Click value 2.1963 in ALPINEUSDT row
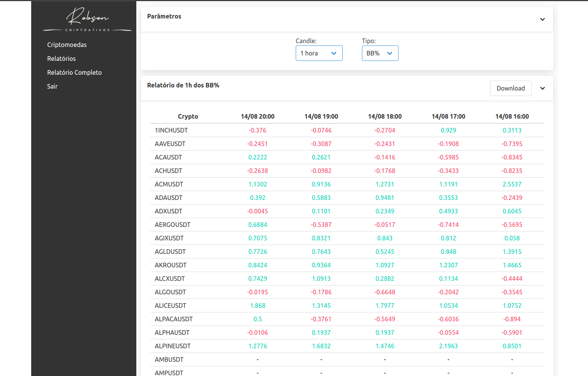Image resolution: width=588 pixels, height=376 pixels. 448,346
